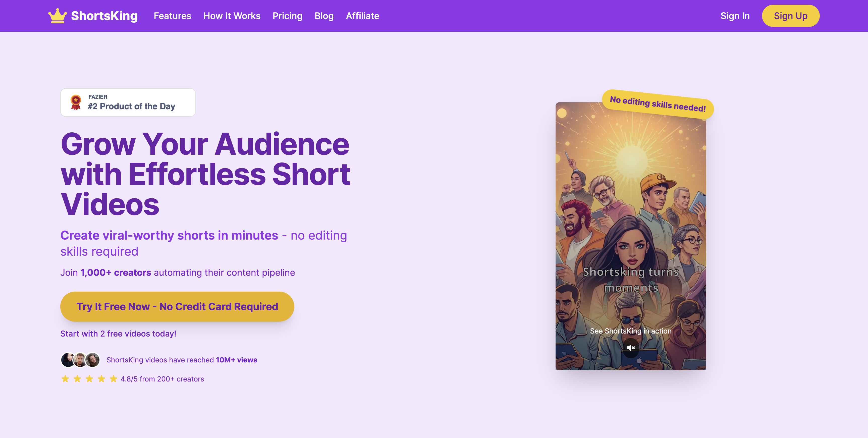
Task: Open the Blog link
Action: [x=324, y=16]
